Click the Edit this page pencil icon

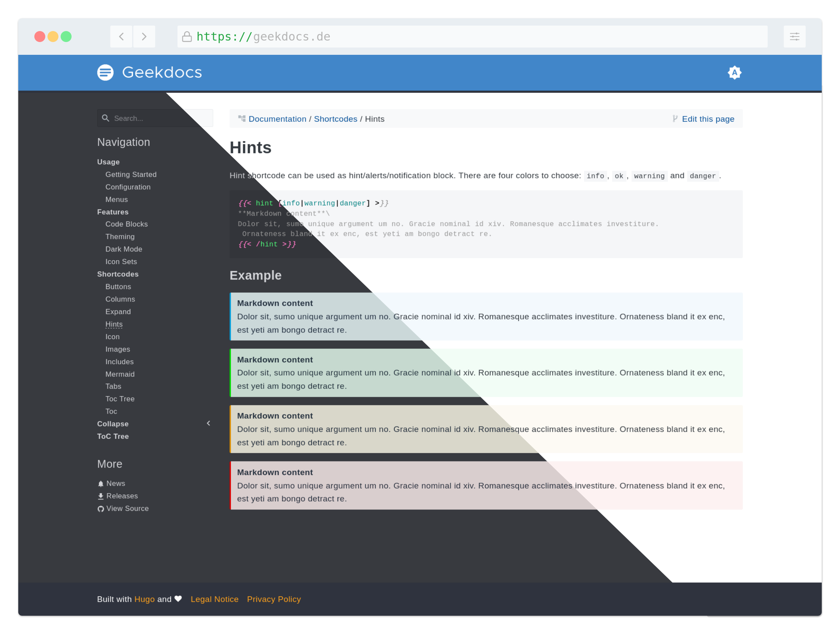[675, 118]
